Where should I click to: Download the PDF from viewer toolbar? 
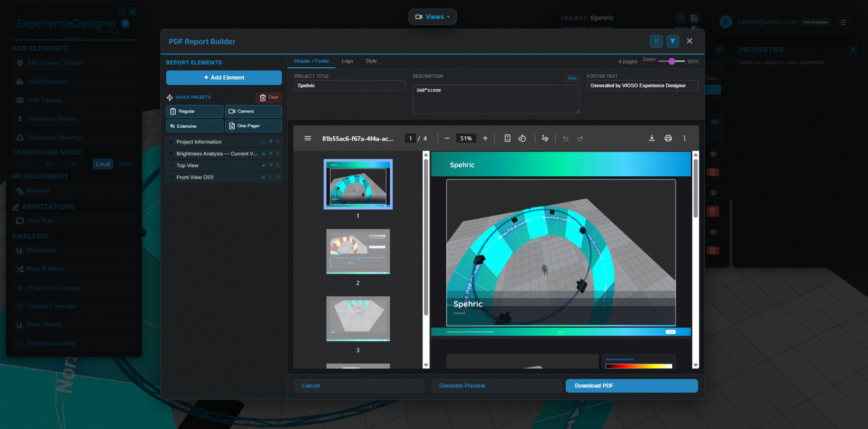652,138
